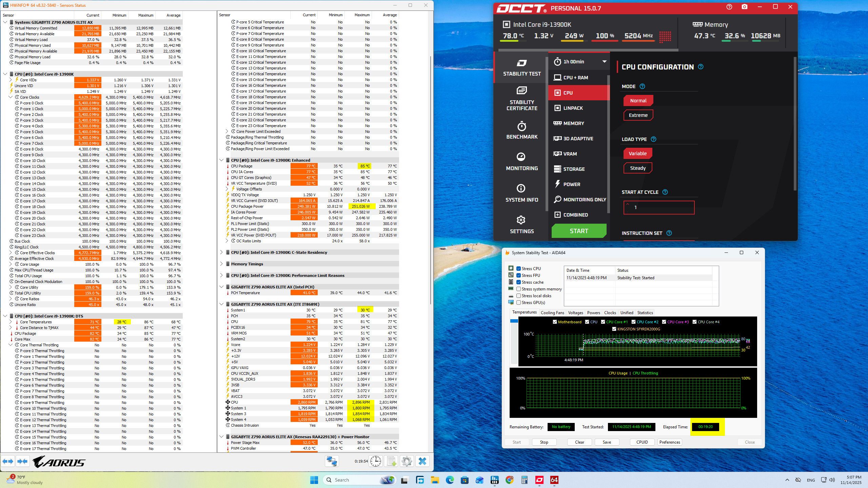This screenshot has height=488, width=868.
Task: Enable Stress system memory checkbox
Action: 518,289
